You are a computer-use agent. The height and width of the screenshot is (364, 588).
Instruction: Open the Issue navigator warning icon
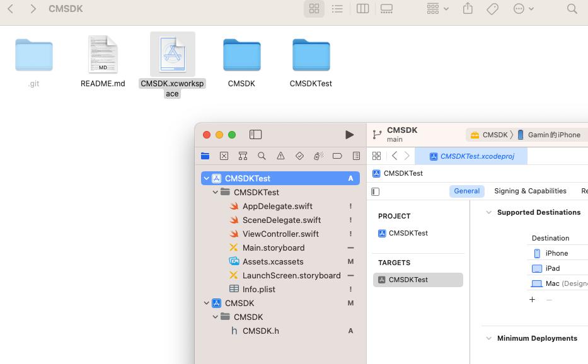(280, 156)
